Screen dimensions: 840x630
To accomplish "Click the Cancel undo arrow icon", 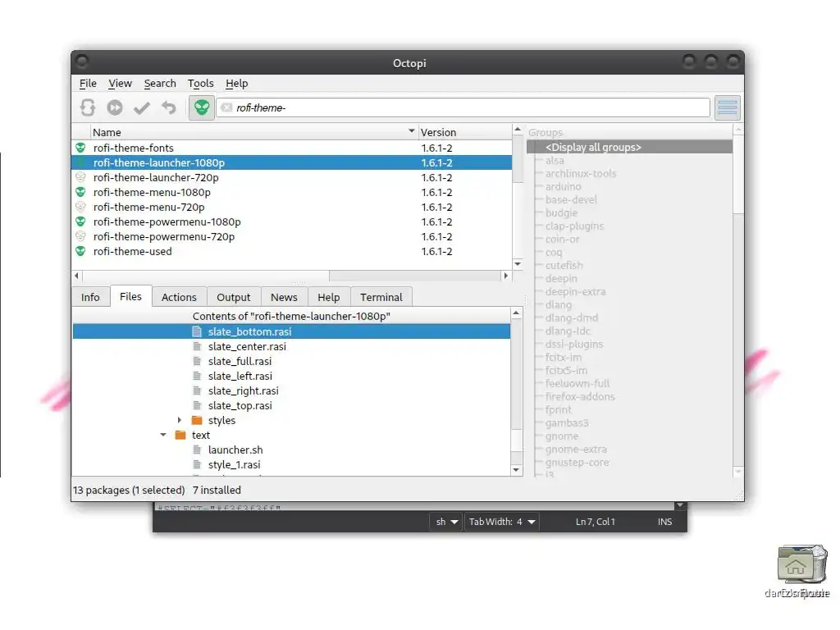I will (x=169, y=107).
